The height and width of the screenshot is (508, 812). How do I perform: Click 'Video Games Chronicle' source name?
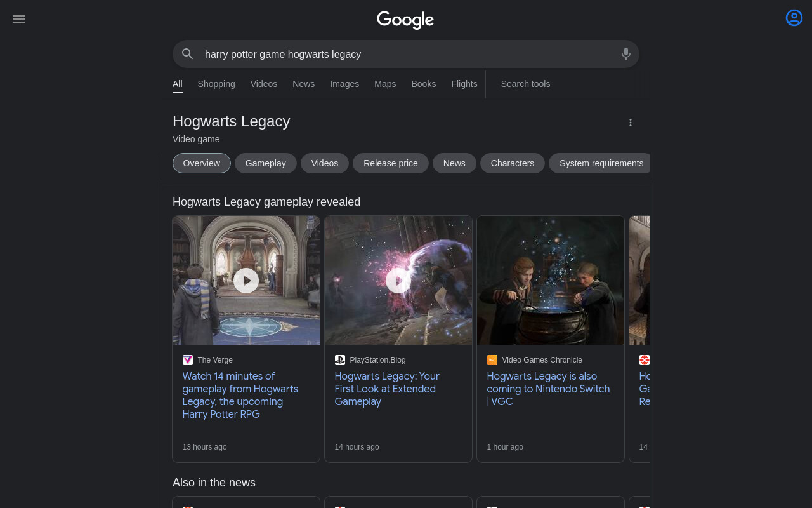542,360
